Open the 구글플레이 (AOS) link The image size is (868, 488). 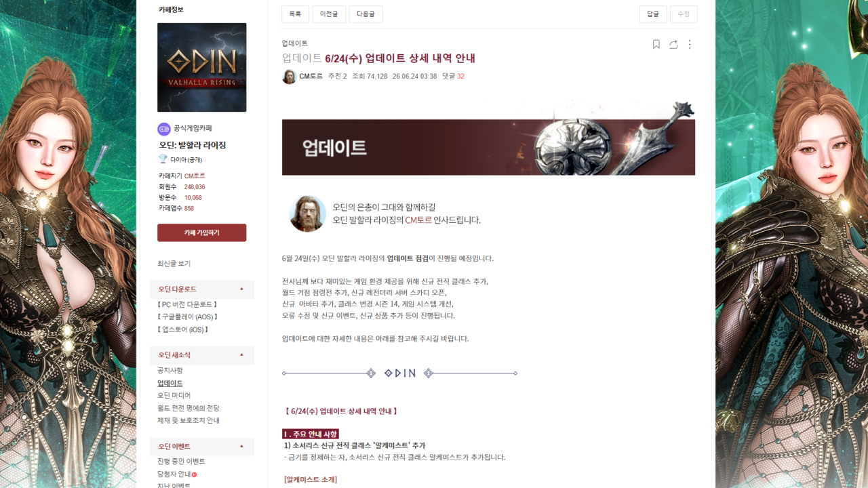(187, 317)
